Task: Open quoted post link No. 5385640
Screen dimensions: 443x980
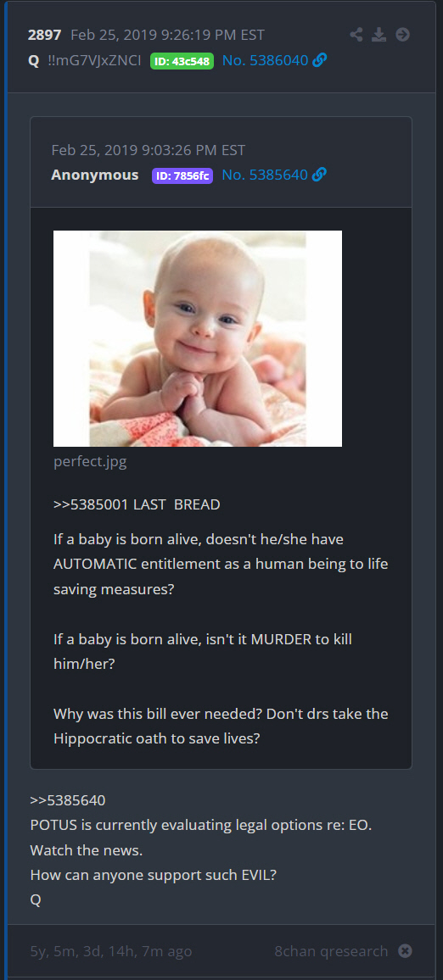Action: pos(265,175)
